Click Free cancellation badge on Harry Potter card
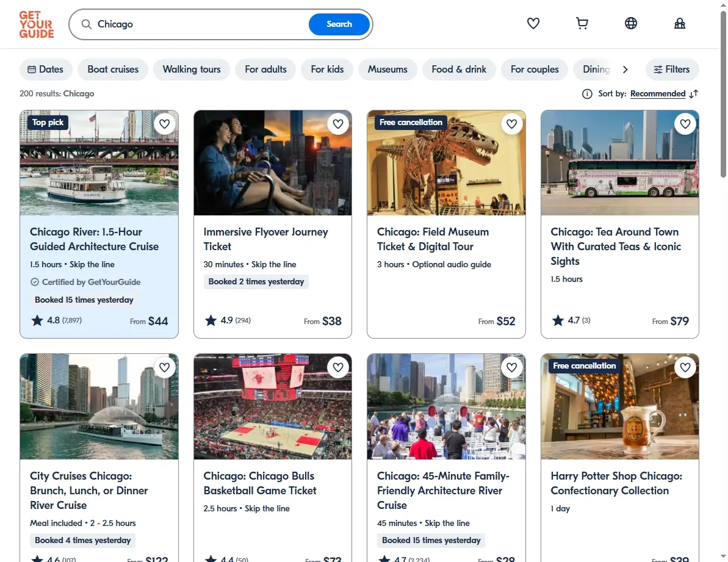Screen dimensions: 728x562 coord(584,366)
